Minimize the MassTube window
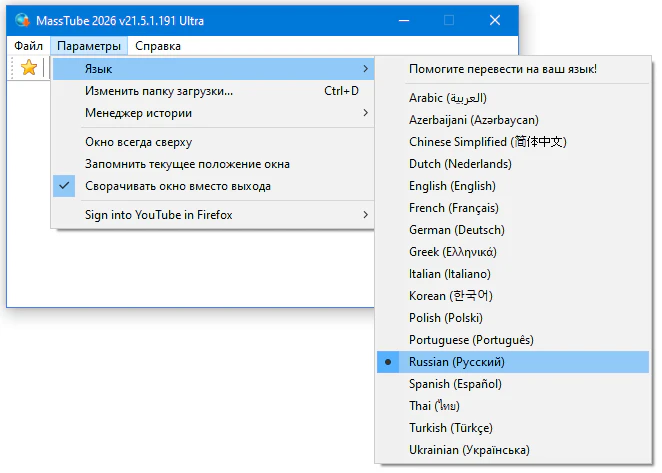662x473 pixels. (x=403, y=20)
